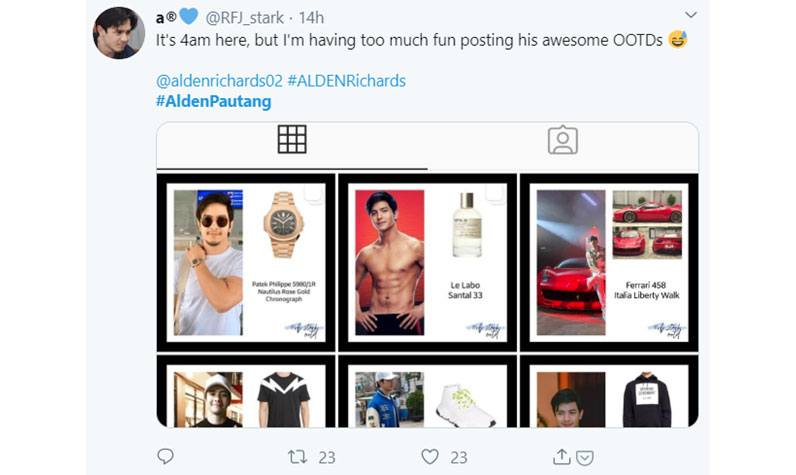Open the white sneaker post thumbnail
This screenshot has width=796, height=475.
[x=427, y=391]
